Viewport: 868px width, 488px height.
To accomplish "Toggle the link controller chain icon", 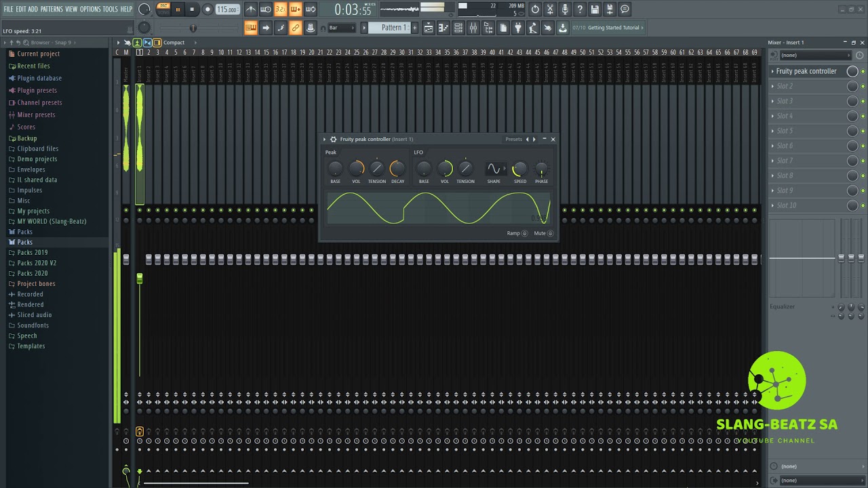I will 295,28.
